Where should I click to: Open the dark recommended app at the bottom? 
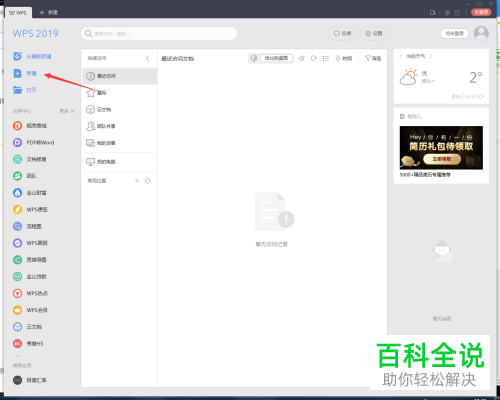point(30,380)
